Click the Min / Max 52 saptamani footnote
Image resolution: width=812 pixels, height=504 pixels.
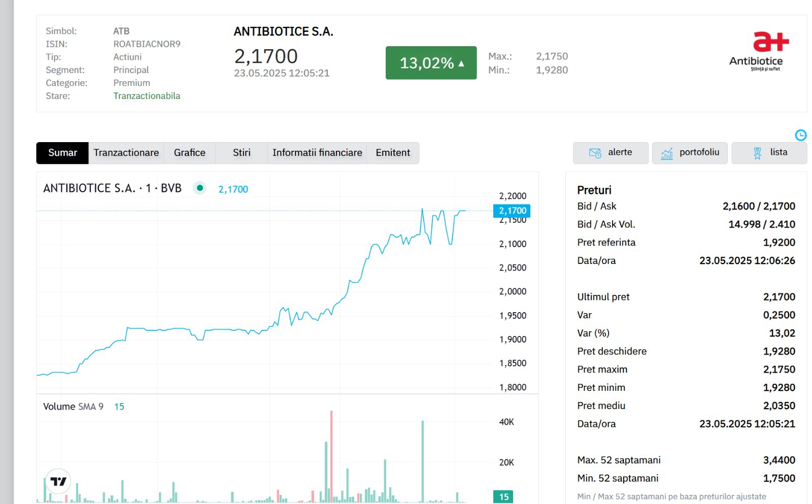[x=671, y=496]
